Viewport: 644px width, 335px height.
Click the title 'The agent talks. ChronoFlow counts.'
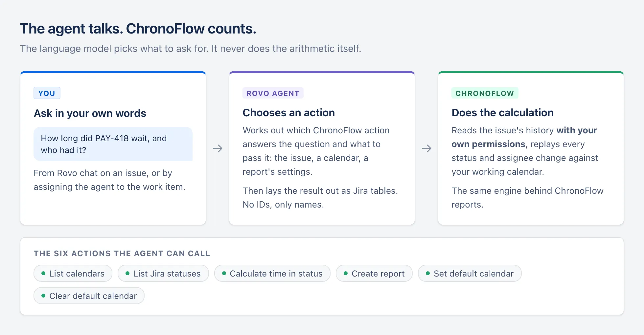(138, 29)
